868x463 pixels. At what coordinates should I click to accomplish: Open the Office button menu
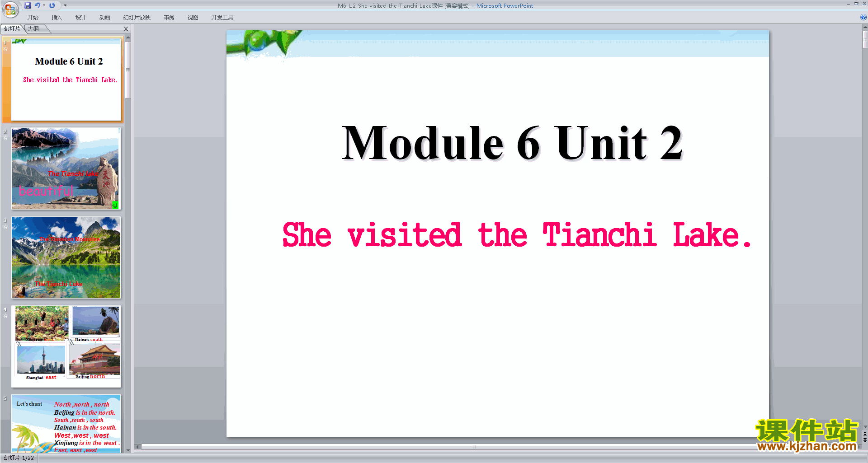(x=10, y=9)
